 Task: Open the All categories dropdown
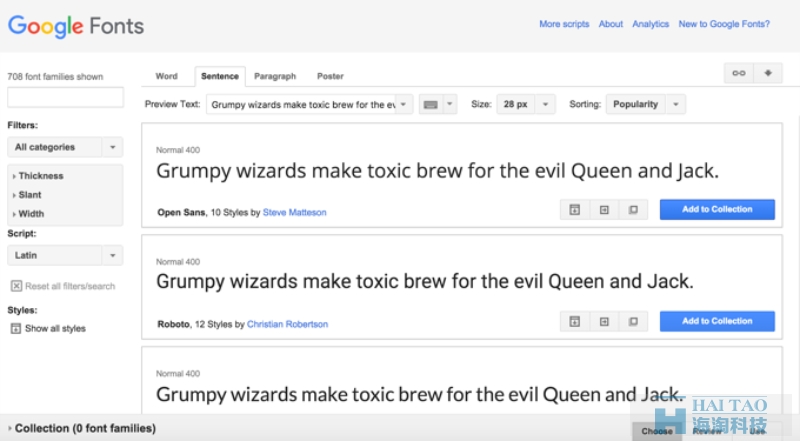65,147
